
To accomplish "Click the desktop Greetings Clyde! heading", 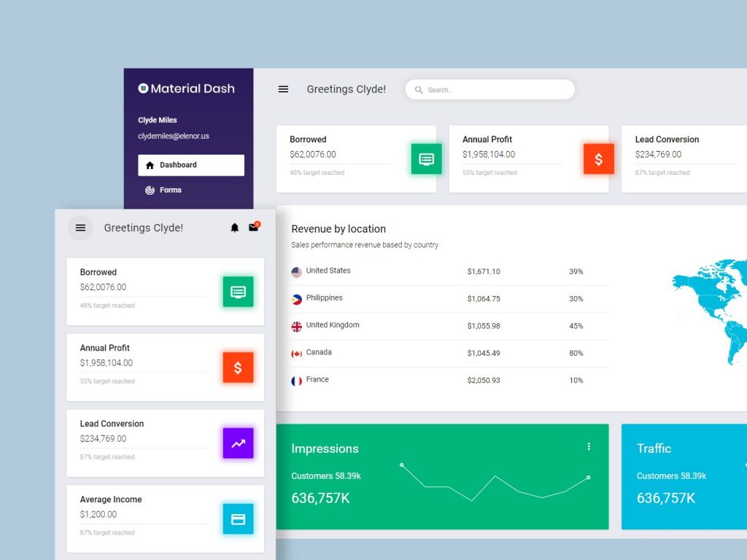I will tap(346, 89).
